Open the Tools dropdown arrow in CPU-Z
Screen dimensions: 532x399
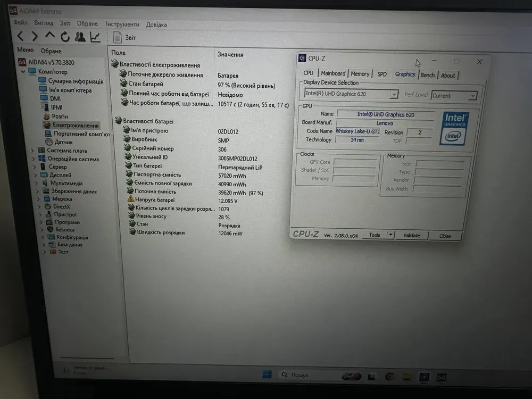(390, 235)
